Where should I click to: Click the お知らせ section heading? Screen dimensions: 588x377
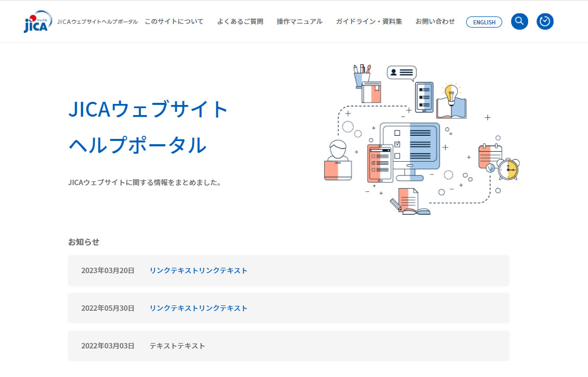coord(84,242)
